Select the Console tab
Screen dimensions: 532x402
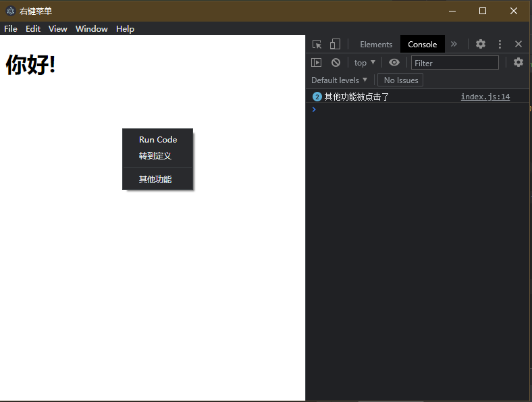422,45
